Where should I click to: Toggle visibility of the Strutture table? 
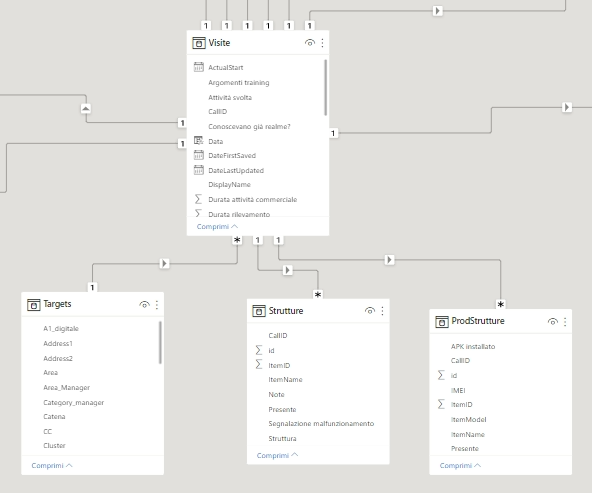coord(370,311)
